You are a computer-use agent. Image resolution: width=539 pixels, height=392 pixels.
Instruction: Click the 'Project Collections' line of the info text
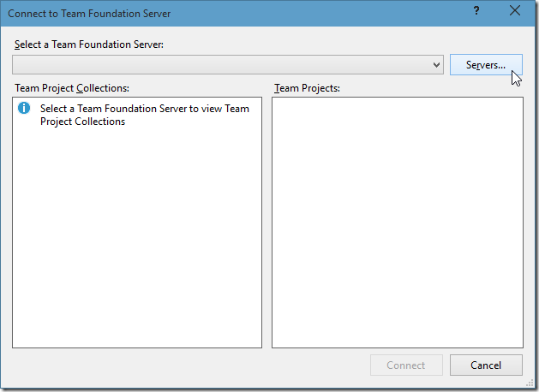82,122
